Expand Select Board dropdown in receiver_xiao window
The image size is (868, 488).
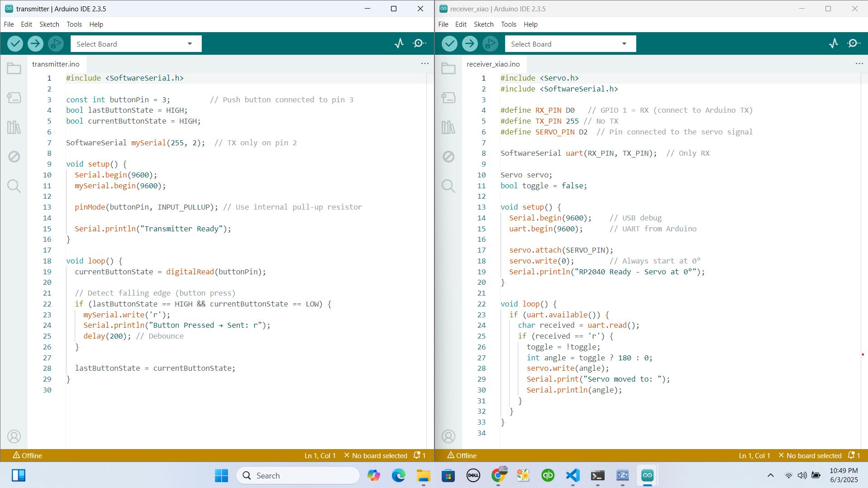click(x=570, y=44)
